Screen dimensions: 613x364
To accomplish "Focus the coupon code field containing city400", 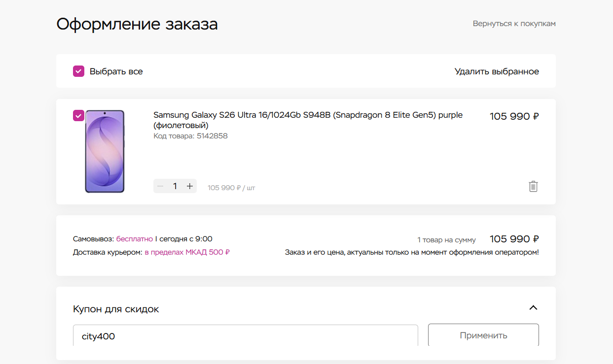I will pyautogui.click(x=246, y=336).
